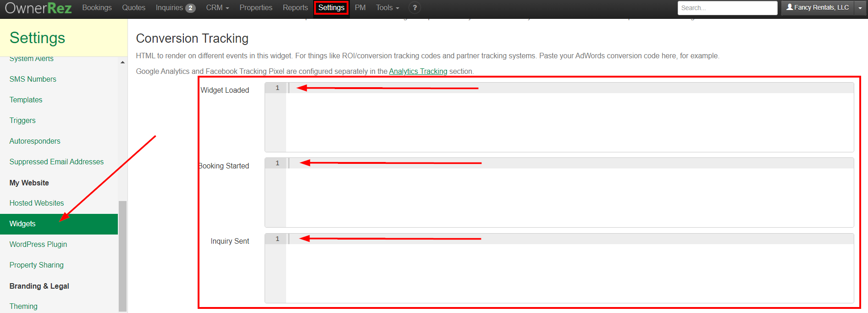The height and width of the screenshot is (313, 868).
Task: Open the Reports page
Action: point(295,8)
